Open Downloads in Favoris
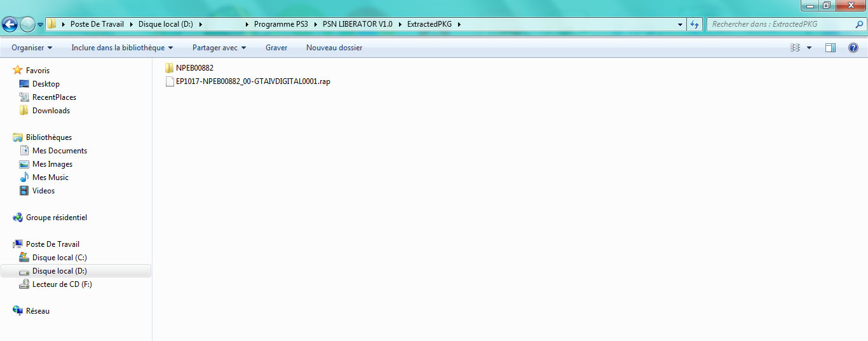This screenshot has width=868, height=341. pyautogui.click(x=51, y=111)
